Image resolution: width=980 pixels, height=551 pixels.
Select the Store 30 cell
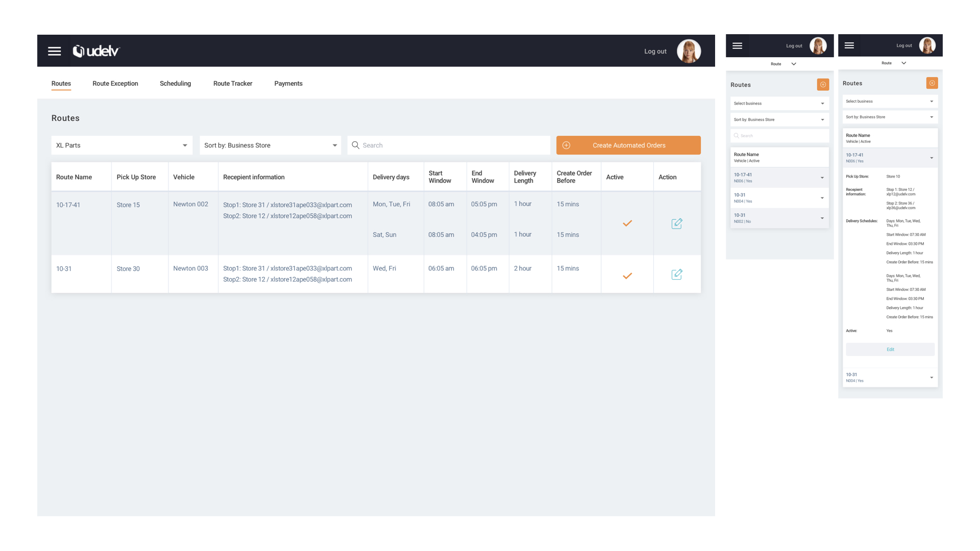[x=128, y=269]
